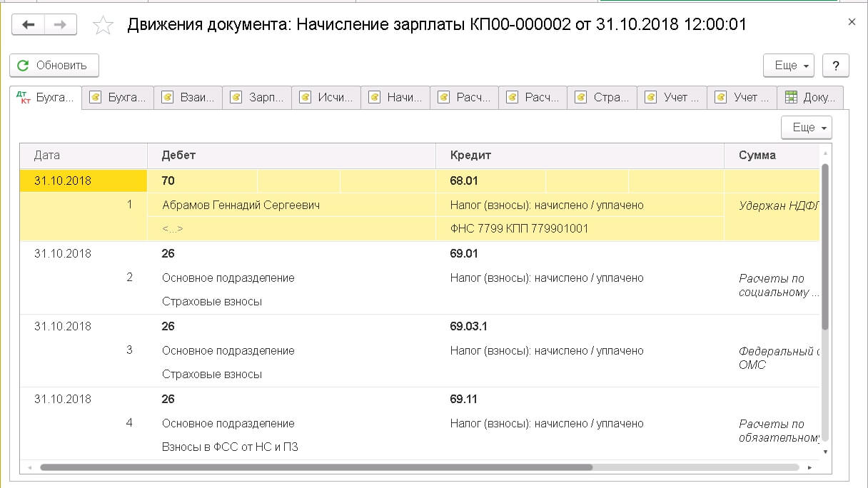Open the first Учет ... tab
The width and height of the screenshot is (868, 488).
tap(673, 98)
